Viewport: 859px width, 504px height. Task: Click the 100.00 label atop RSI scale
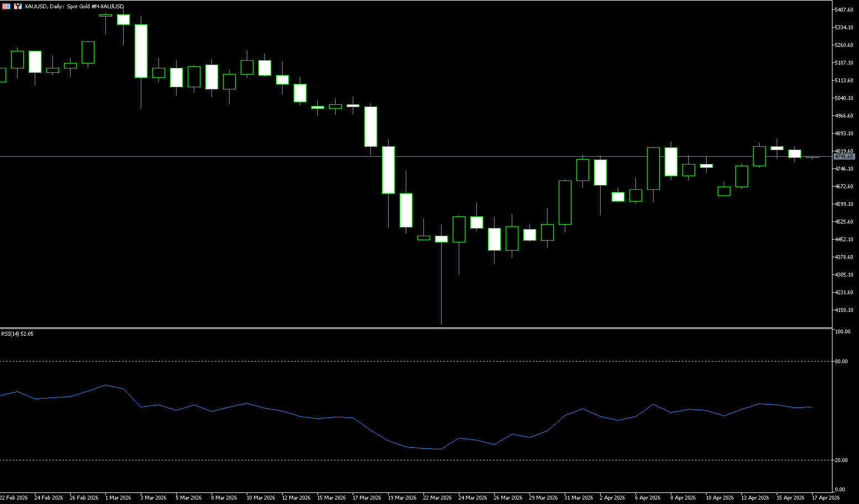click(843, 332)
